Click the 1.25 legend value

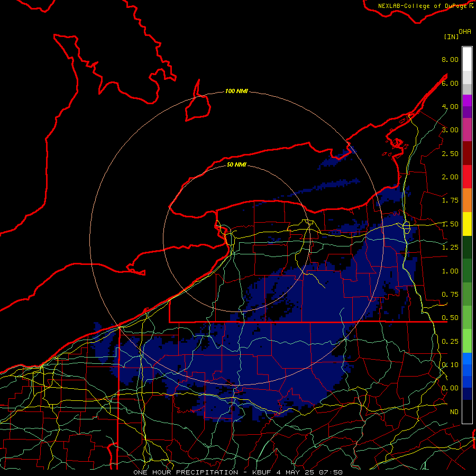tap(450, 248)
